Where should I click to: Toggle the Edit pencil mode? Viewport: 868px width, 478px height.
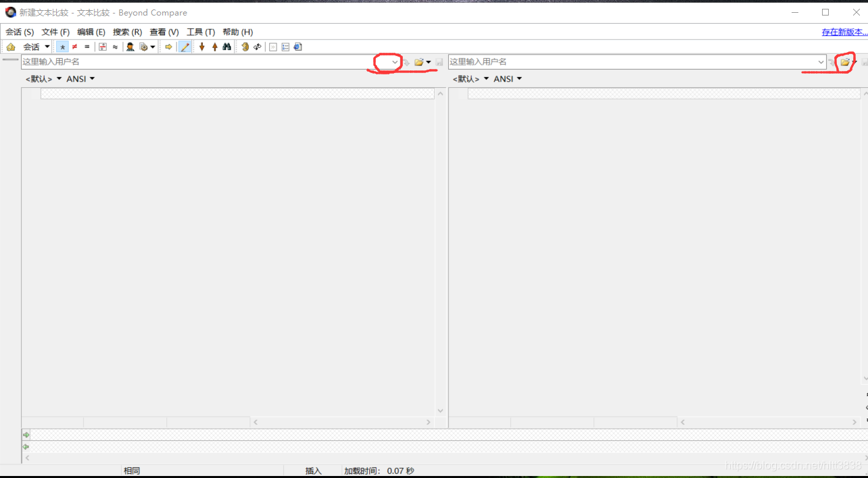[x=185, y=47]
